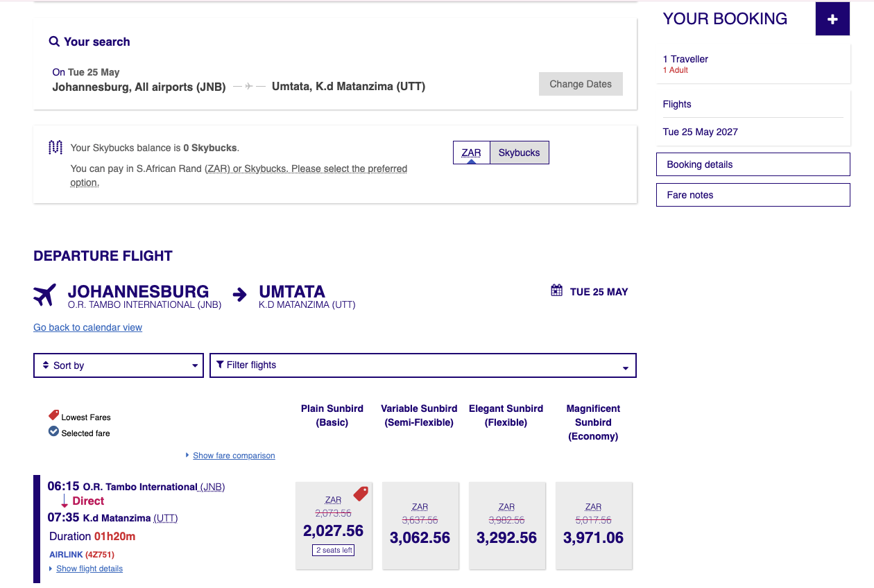Click the JNB abbreviation in flight row
Image resolution: width=874 pixels, height=588 pixels.
(212, 487)
